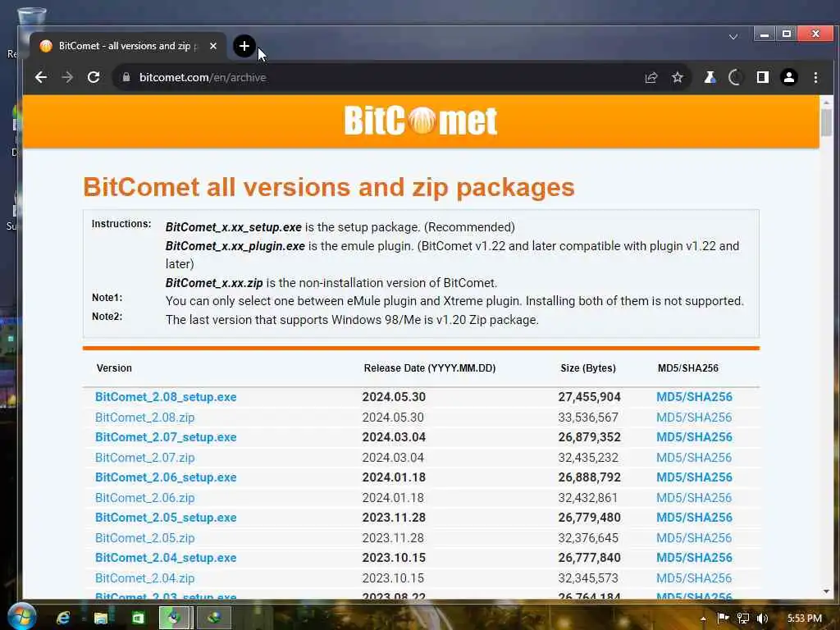Toggle the browser side panel
This screenshot has height=630, width=840.
[762, 78]
